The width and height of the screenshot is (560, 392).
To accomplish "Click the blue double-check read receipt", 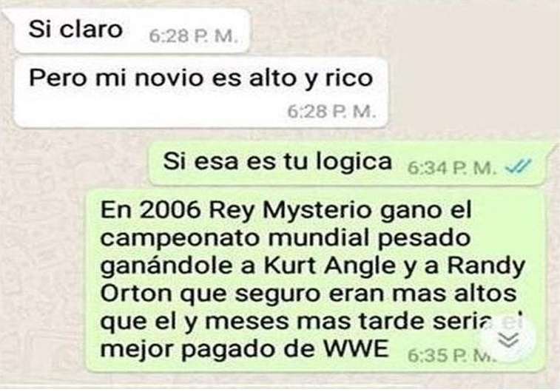I will point(519,166).
